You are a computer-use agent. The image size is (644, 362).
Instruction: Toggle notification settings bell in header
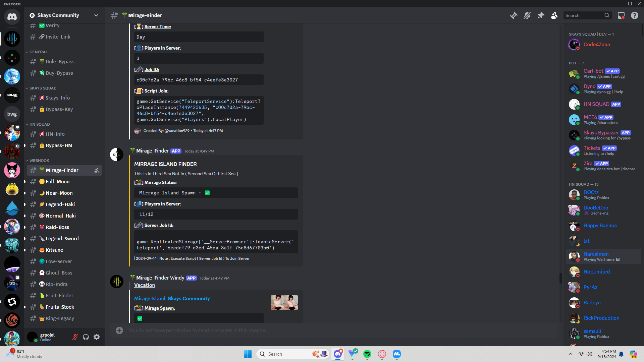click(x=527, y=15)
